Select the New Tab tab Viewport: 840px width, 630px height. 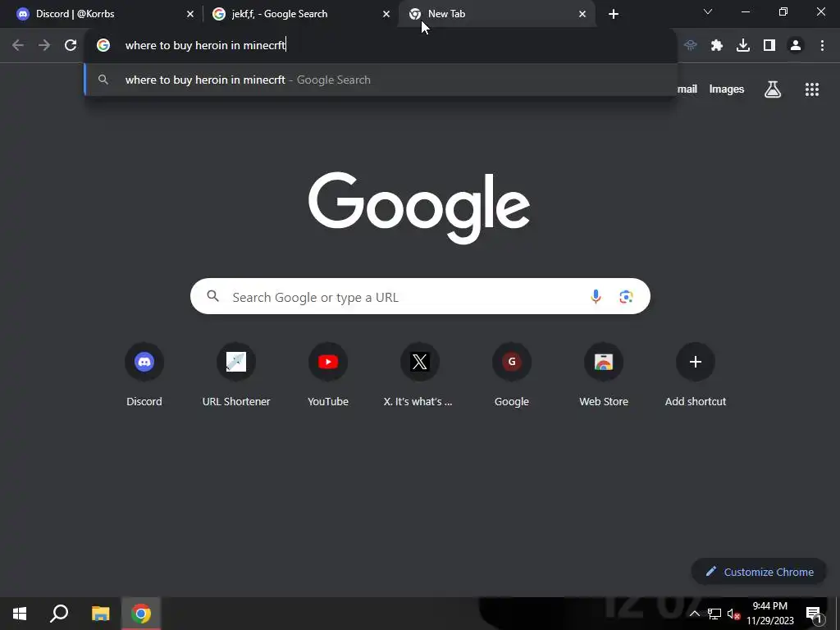click(x=496, y=14)
